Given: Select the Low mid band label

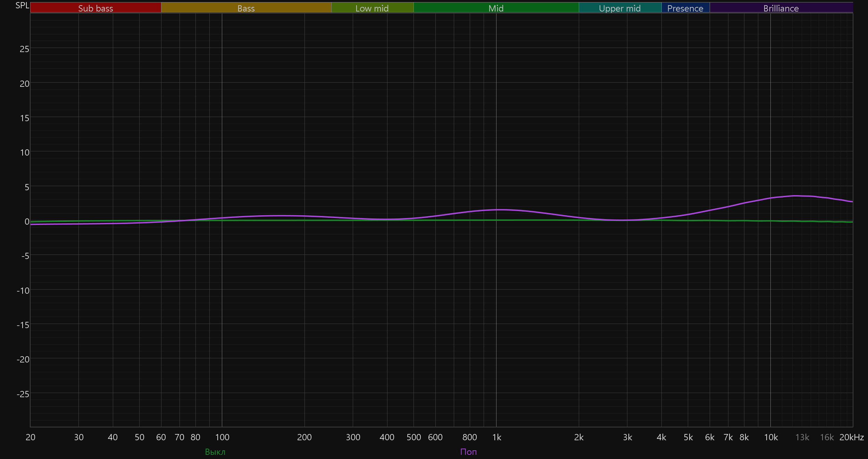Looking at the screenshot, I should click(372, 8).
